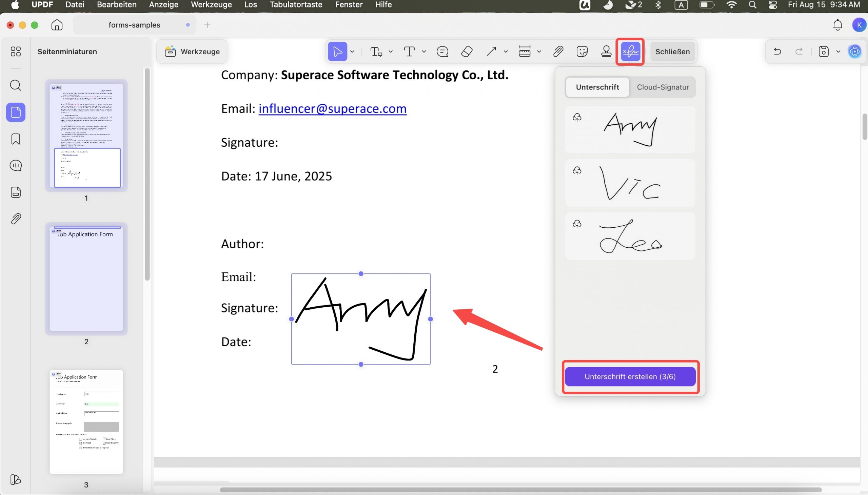Viewport: 868px width, 495px height.
Task: Toggle the page thumbnails panel
Action: pos(16,112)
